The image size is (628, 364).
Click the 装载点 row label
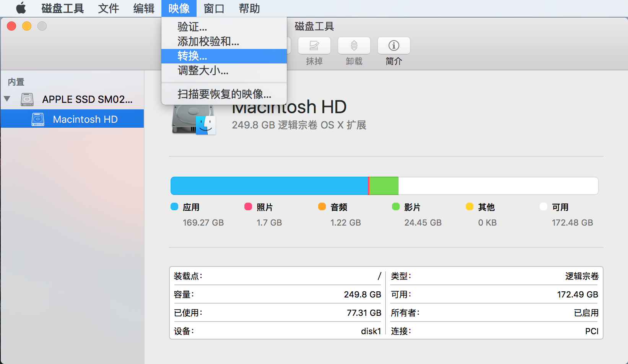click(x=188, y=276)
